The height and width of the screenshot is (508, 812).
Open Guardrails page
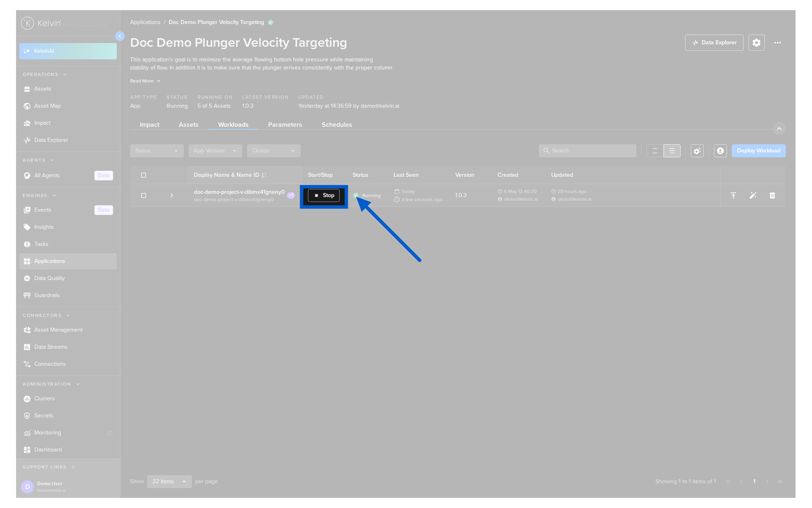(x=68, y=295)
